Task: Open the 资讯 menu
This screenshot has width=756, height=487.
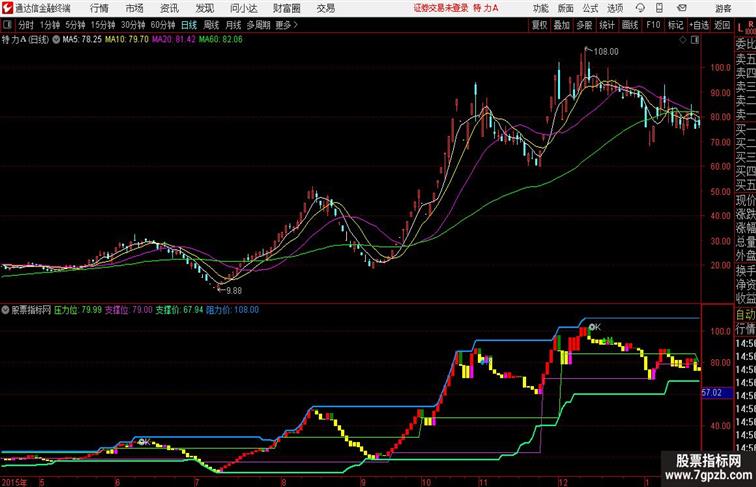Action: (x=169, y=8)
